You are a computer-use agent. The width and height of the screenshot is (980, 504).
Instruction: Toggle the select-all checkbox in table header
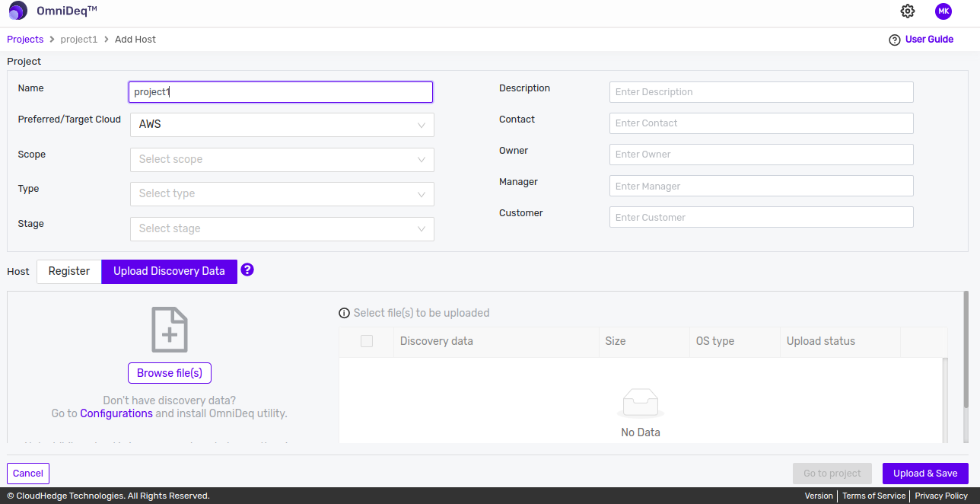(367, 341)
